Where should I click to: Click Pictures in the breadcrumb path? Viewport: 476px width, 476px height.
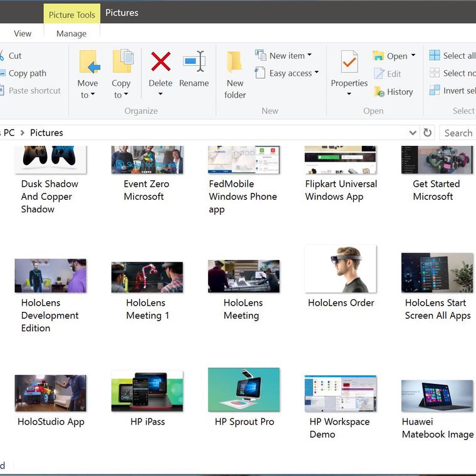pyautogui.click(x=46, y=133)
